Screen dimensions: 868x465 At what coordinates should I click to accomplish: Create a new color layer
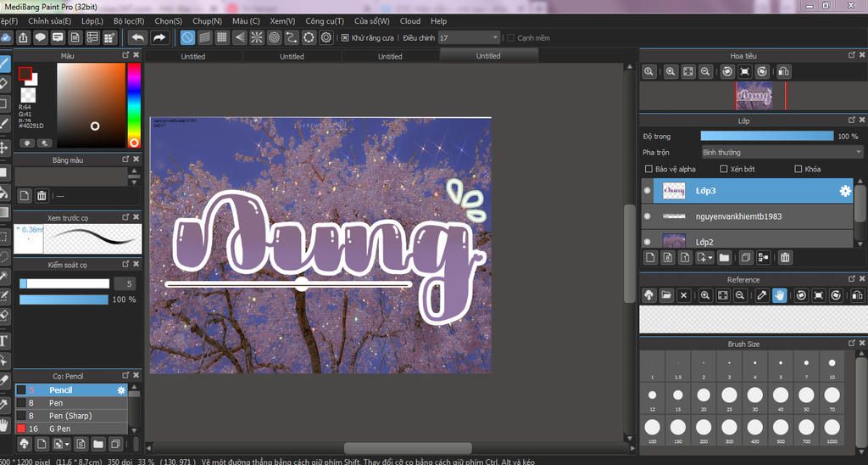pos(650,257)
